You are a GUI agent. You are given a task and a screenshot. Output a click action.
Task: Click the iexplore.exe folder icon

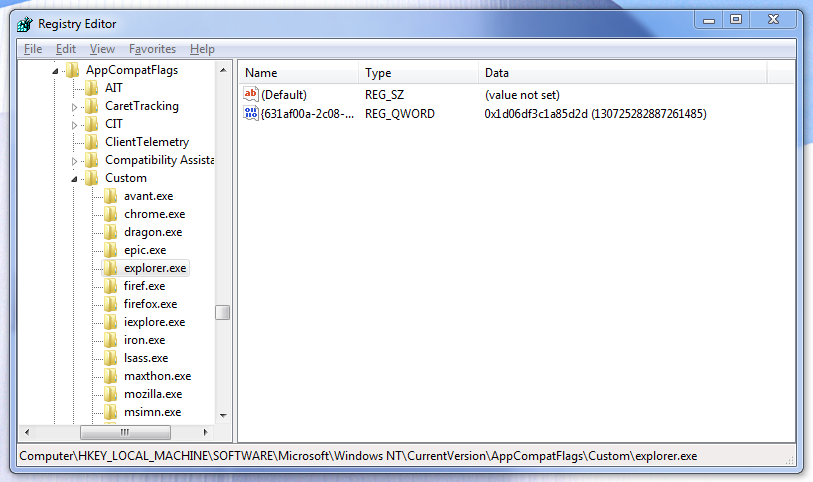point(110,322)
